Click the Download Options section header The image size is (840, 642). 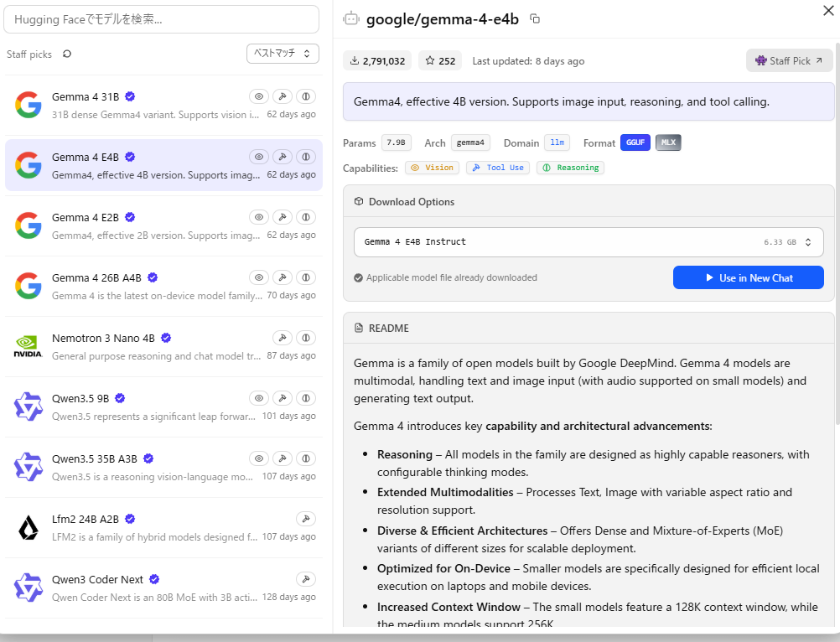tap(412, 202)
